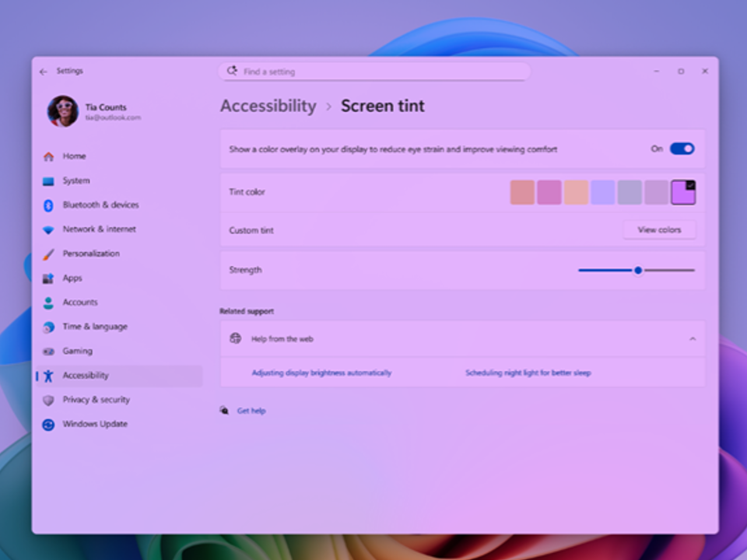Click Tia Counts account name
747x560 pixels.
click(106, 107)
